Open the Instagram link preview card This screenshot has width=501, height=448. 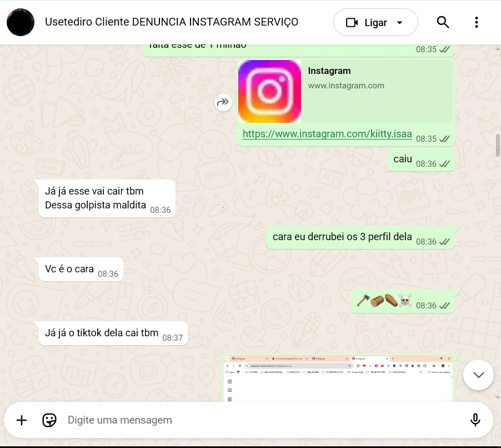345,92
